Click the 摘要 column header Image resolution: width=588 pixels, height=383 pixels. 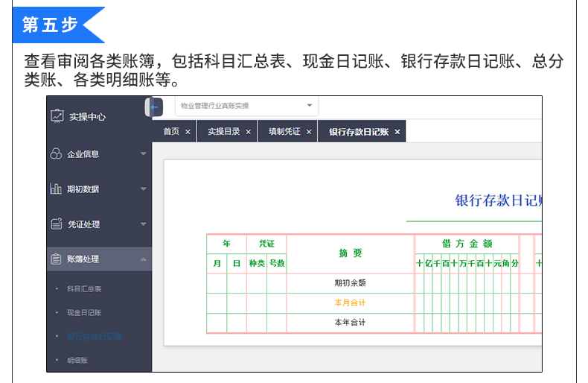(x=351, y=253)
